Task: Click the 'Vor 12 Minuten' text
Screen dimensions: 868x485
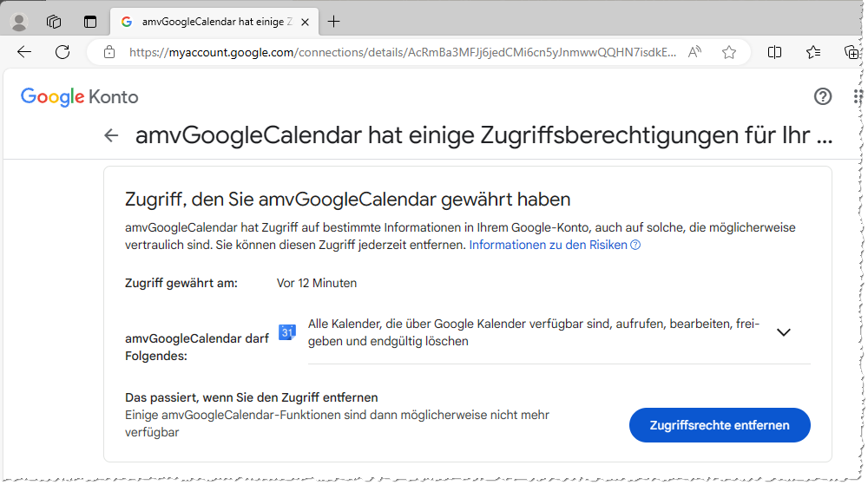Action: 317,283
